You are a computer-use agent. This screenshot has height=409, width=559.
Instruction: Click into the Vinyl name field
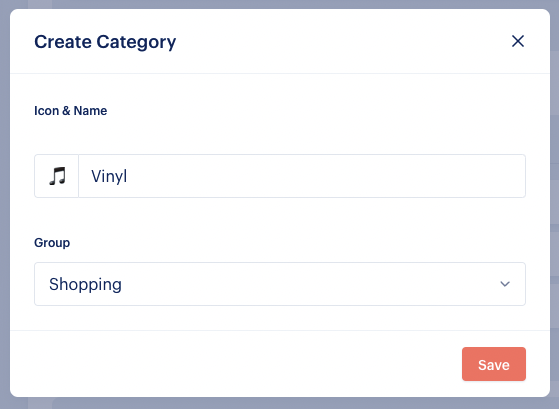302,176
